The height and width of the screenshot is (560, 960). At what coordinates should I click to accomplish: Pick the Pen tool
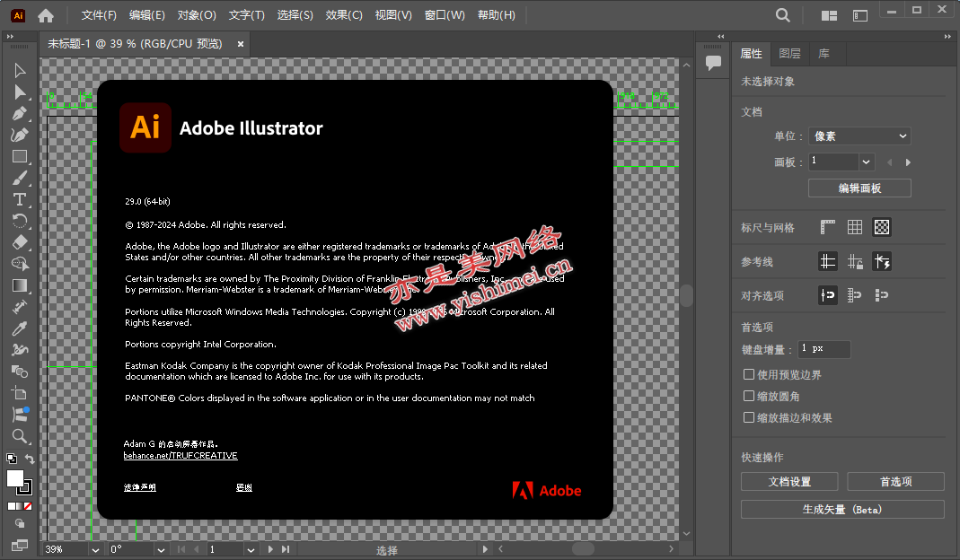tap(20, 113)
